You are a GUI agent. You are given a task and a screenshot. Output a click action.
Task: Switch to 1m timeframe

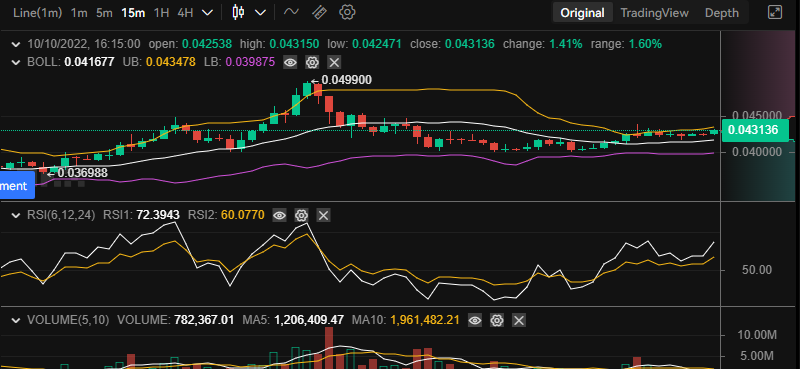[x=79, y=13]
